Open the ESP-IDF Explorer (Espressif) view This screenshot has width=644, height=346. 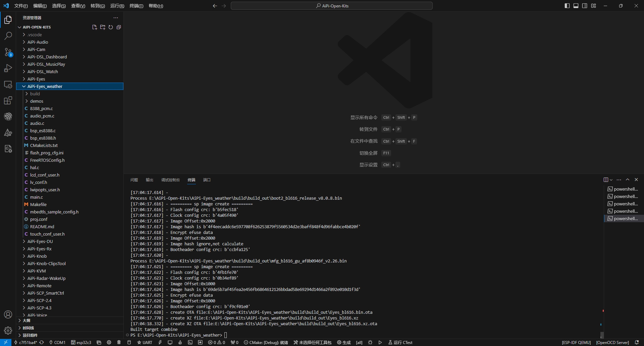8,116
